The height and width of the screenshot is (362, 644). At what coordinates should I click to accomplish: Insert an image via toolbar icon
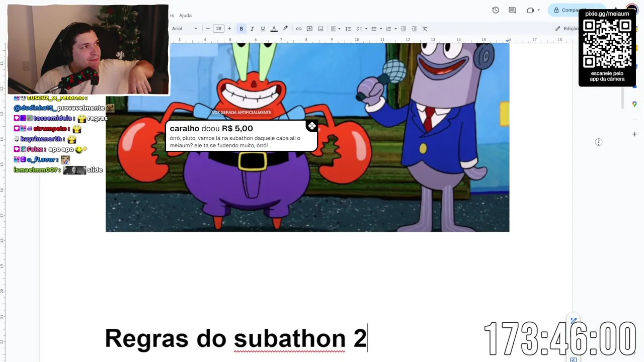[320, 29]
